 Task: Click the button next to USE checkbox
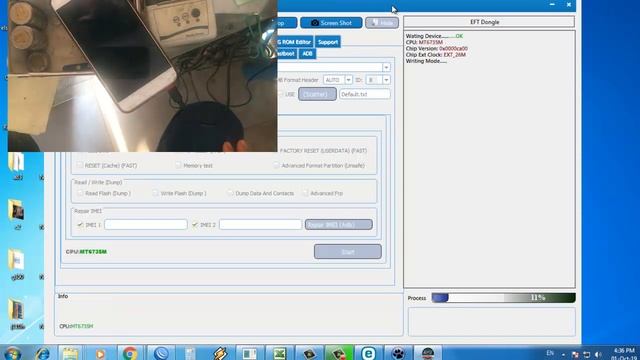point(317,94)
